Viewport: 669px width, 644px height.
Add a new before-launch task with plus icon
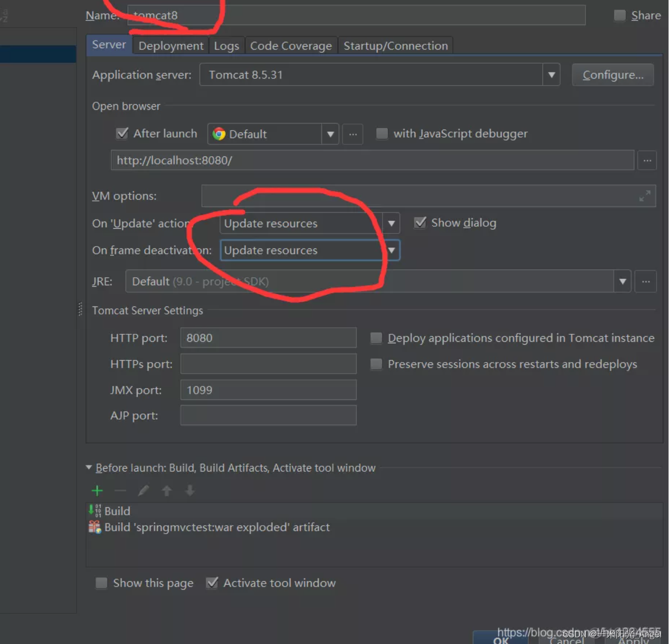tap(97, 491)
